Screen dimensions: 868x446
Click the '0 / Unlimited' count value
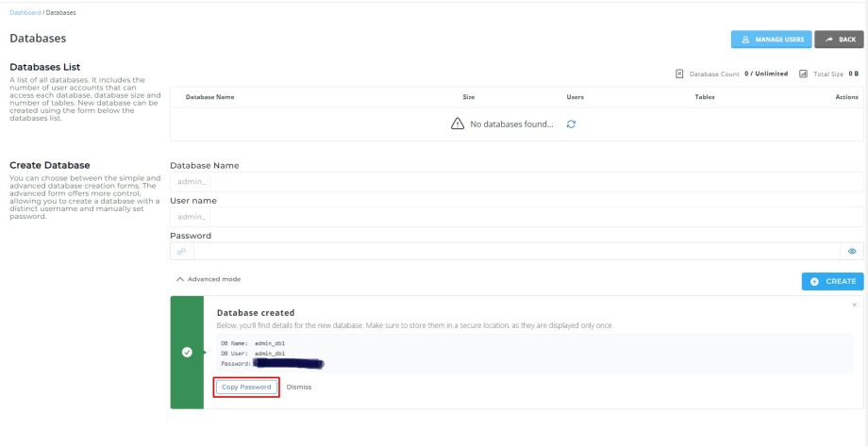coord(766,74)
